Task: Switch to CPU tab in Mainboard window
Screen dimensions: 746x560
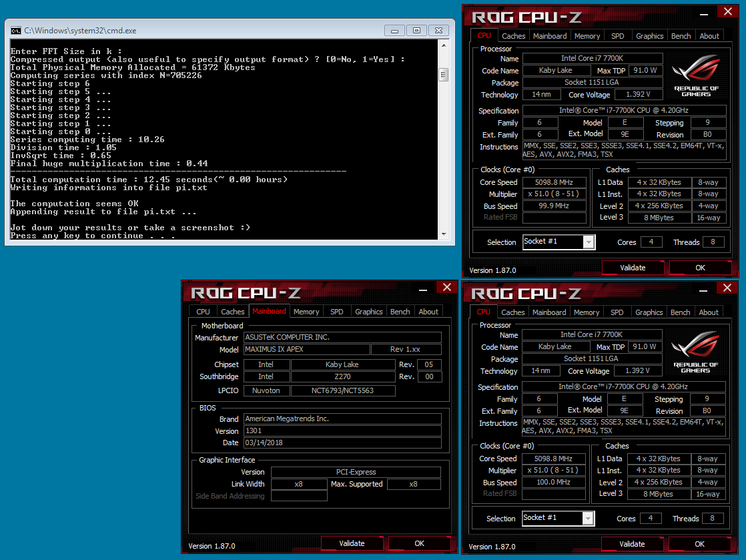Action: pyautogui.click(x=203, y=312)
